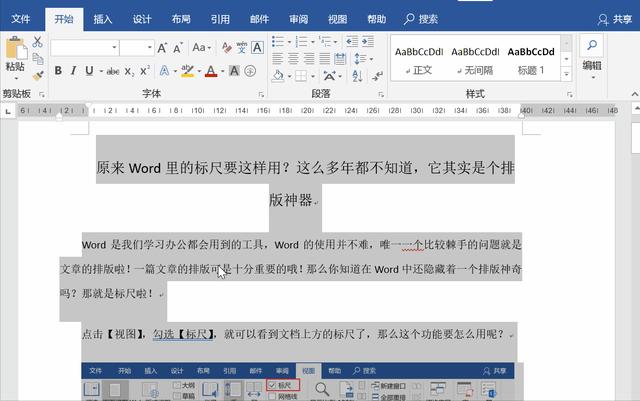Increase paragraph indent
The width and height of the screenshot is (640, 401).
(368, 41)
